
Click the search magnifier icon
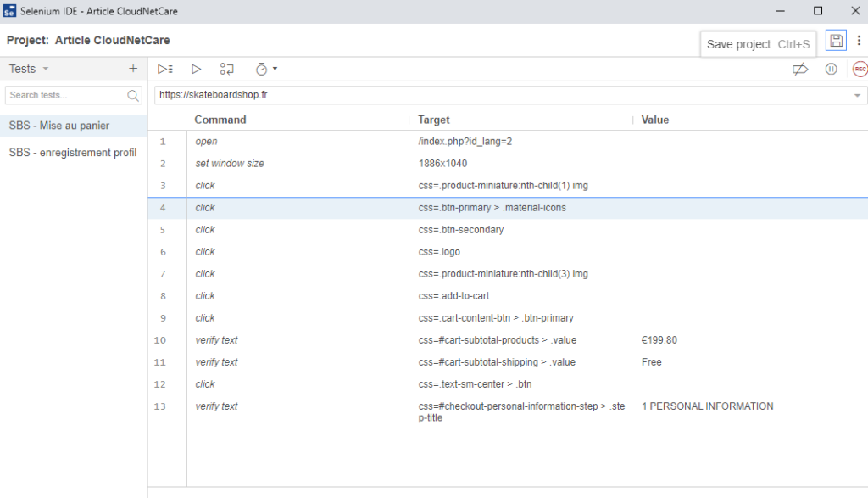click(x=133, y=95)
